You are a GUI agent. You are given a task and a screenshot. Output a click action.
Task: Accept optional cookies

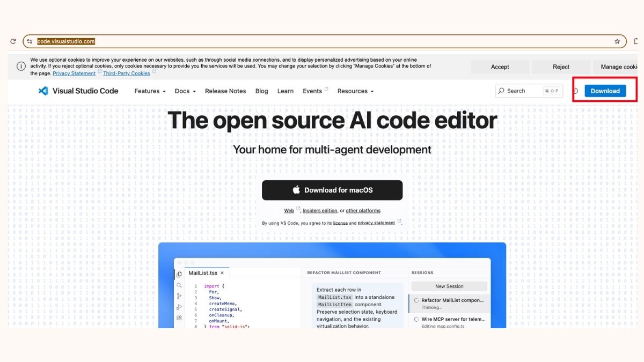500,67
